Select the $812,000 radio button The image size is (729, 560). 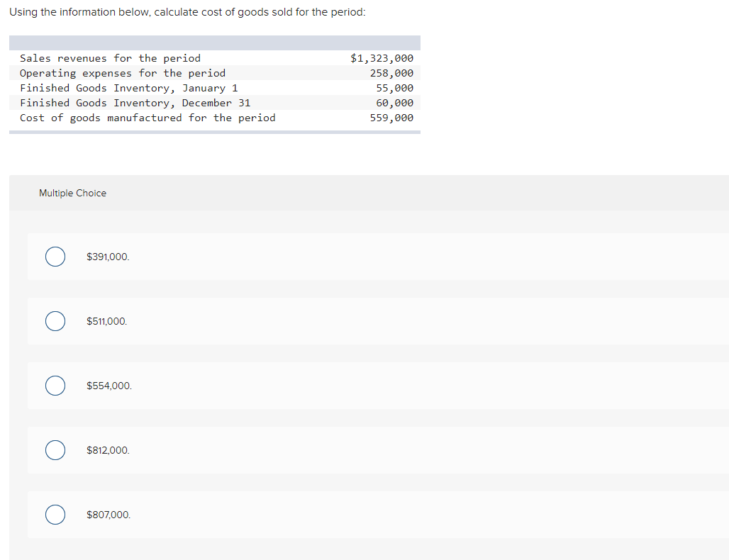point(55,450)
